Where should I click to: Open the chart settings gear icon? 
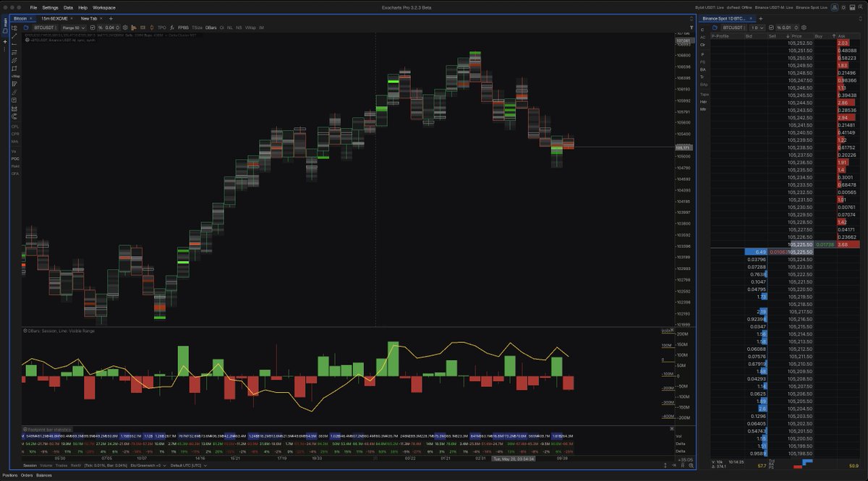124,27
